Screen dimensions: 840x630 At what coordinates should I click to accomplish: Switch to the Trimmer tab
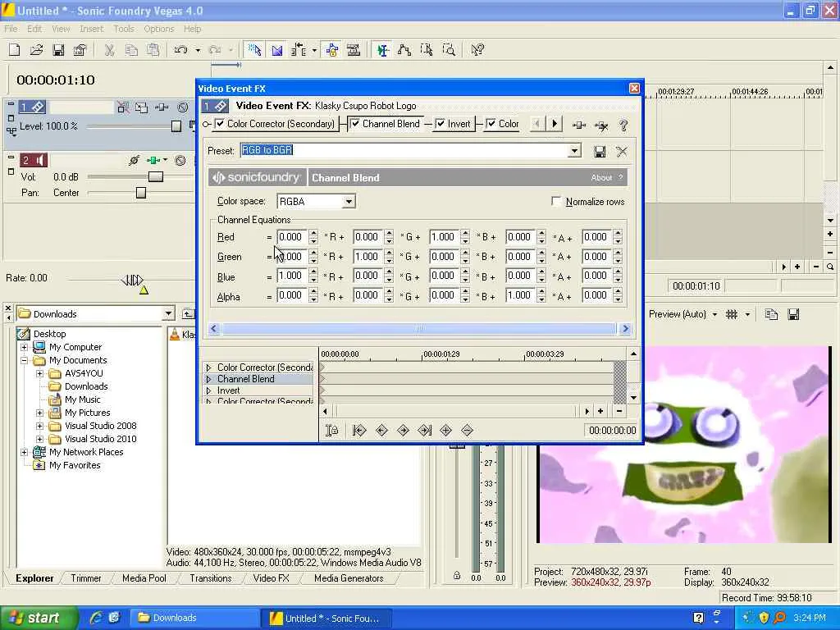coord(85,578)
